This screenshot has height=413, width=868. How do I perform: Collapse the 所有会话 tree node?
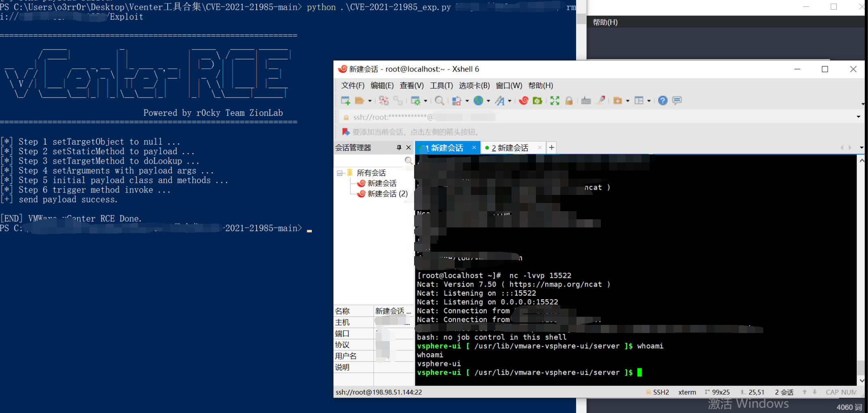tap(340, 173)
